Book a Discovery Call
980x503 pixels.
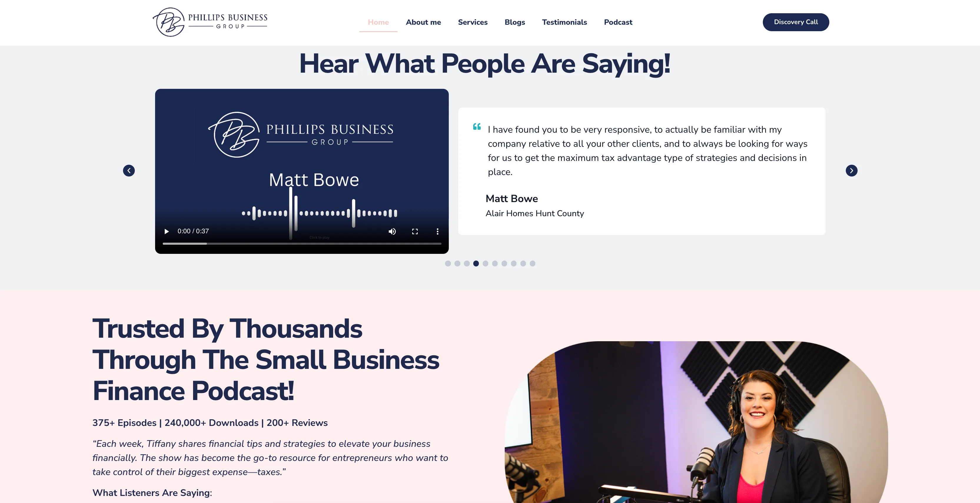796,22
